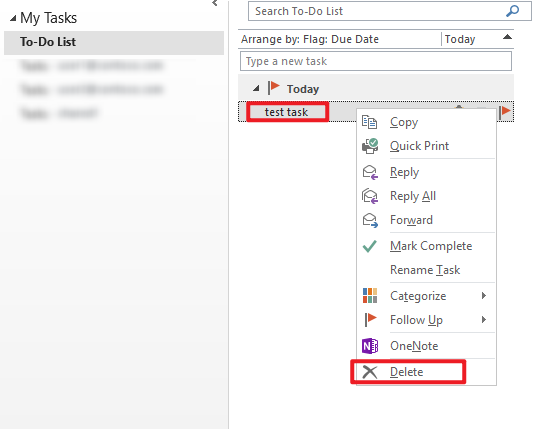Click the search magnifier icon
The width and height of the screenshot is (533, 429).
(512, 11)
